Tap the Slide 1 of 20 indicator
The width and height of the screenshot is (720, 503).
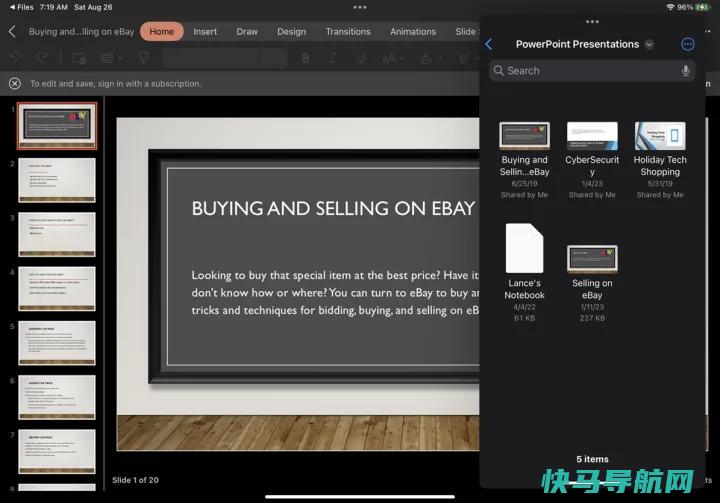pos(135,480)
